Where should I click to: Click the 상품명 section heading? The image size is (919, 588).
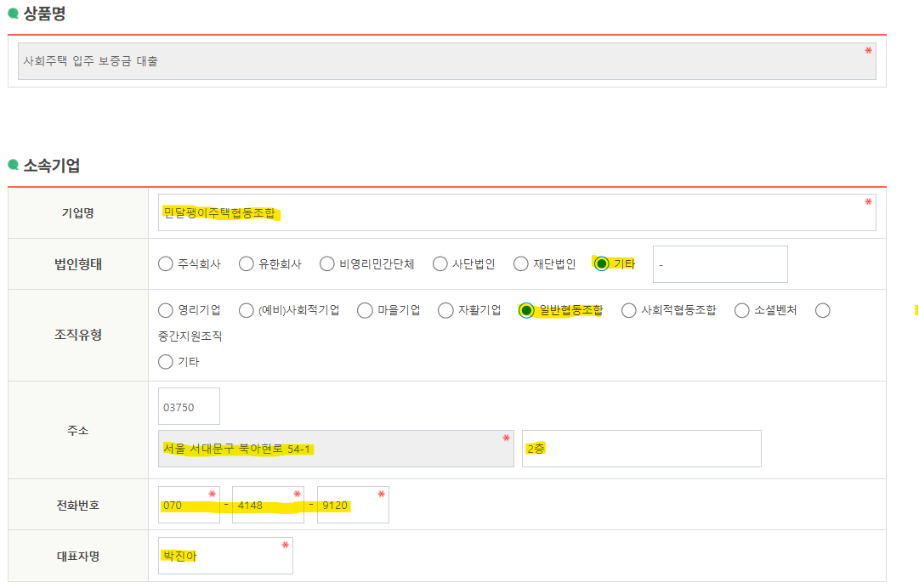tap(44, 14)
